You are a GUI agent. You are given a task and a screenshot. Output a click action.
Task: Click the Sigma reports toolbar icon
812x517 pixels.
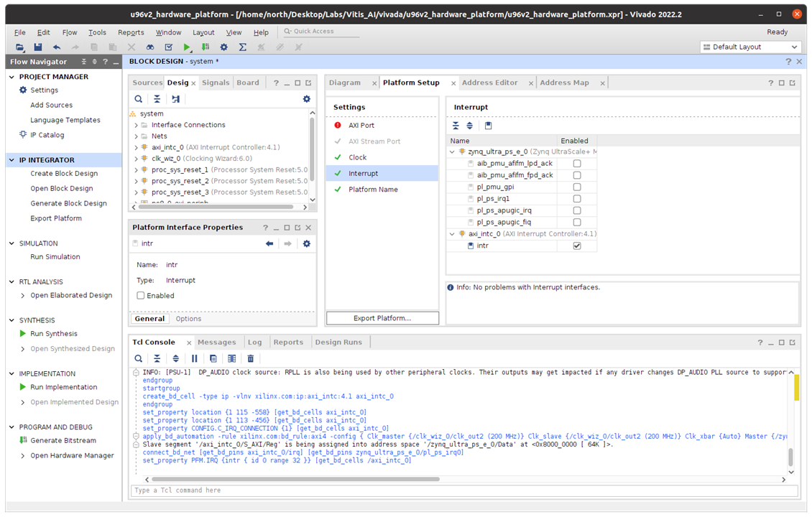(x=242, y=47)
